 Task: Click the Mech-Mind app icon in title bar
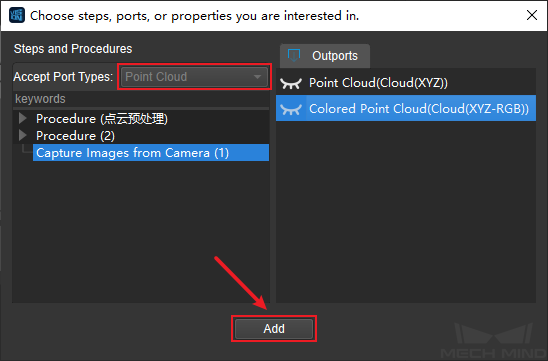click(x=16, y=15)
